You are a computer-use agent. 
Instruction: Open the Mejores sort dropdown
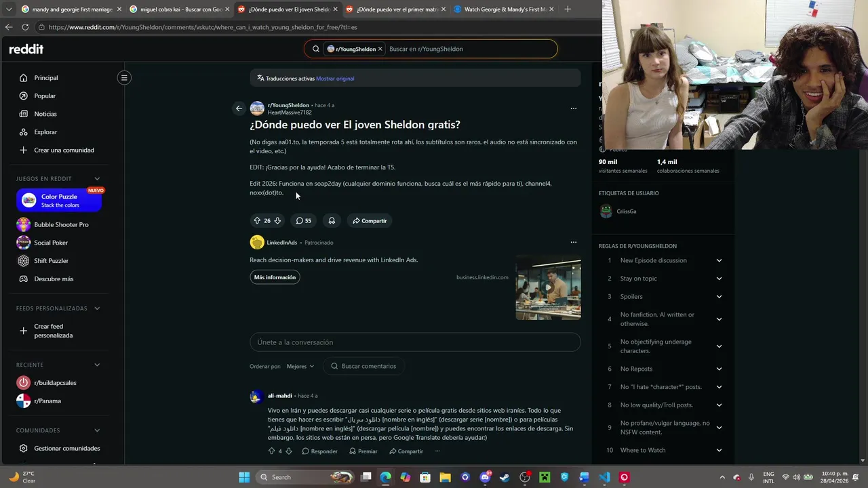pyautogui.click(x=300, y=366)
